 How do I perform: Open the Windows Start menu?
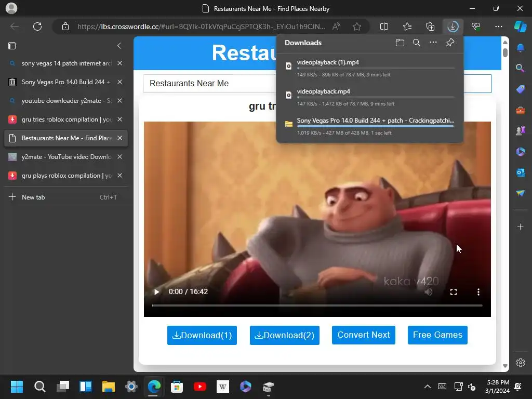(17, 387)
